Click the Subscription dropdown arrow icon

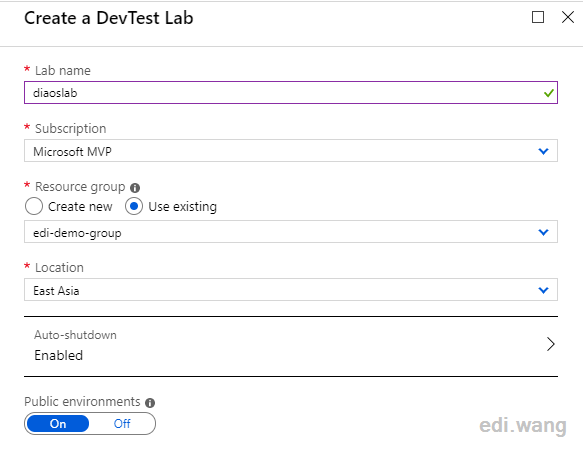543,151
